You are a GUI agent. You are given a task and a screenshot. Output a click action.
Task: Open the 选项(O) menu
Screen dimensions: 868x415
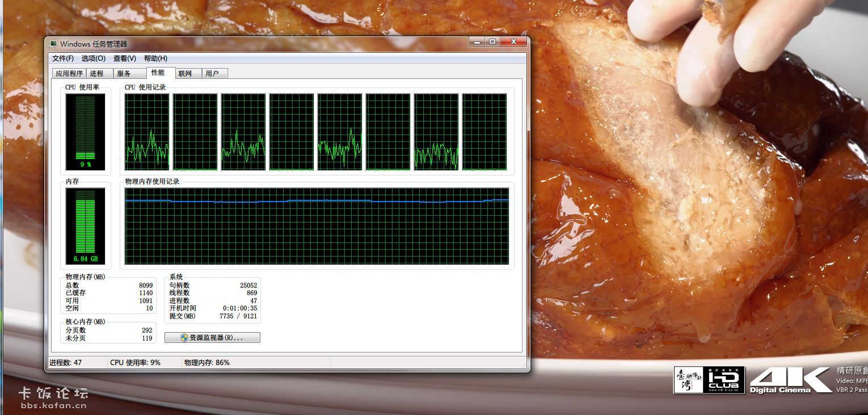click(94, 58)
